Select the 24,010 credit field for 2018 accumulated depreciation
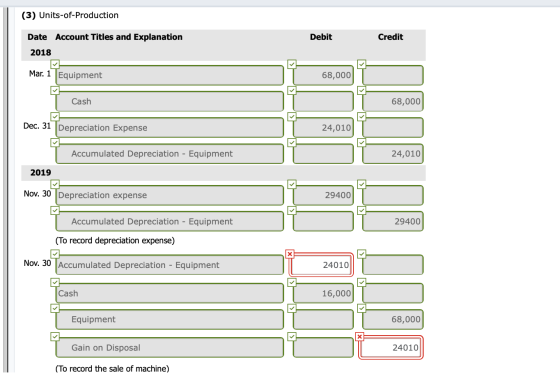The height and width of the screenshot is (379, 560). tap(393, 154)
